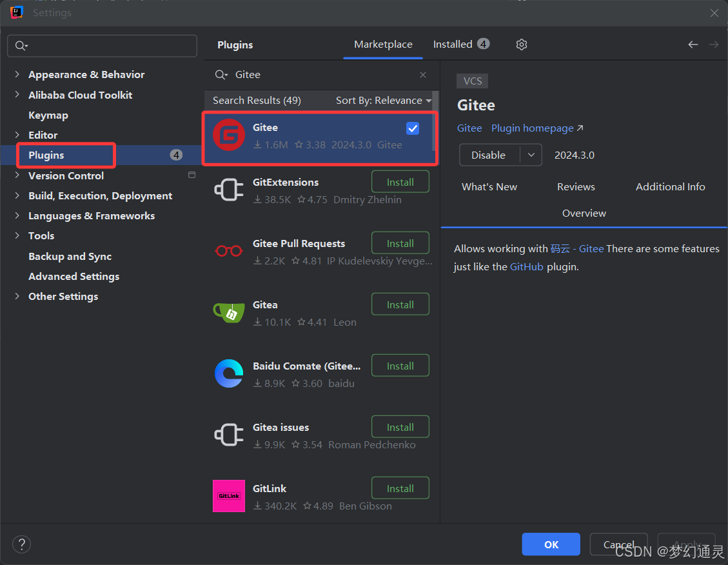The width and height of the screenshot is (728, 565).
Task: Expand the Tools settings node
Action: click(x=17, y=235)
